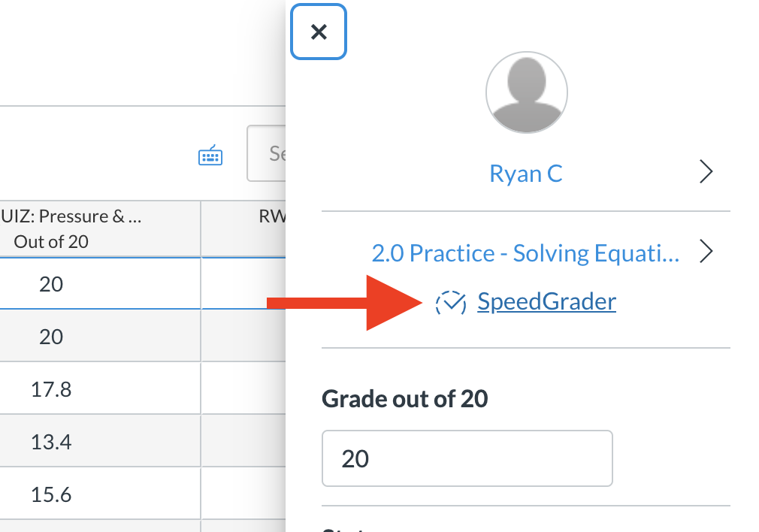Close the grade detail tray
The image size is (759, 532).
(319, 32)
